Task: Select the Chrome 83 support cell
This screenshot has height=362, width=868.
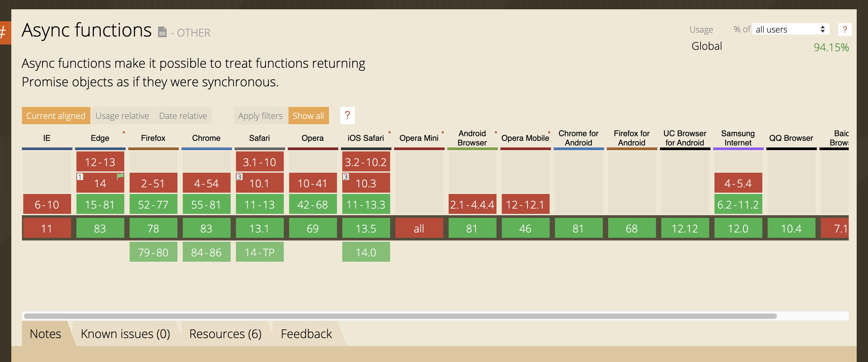Action: [206, 228]
